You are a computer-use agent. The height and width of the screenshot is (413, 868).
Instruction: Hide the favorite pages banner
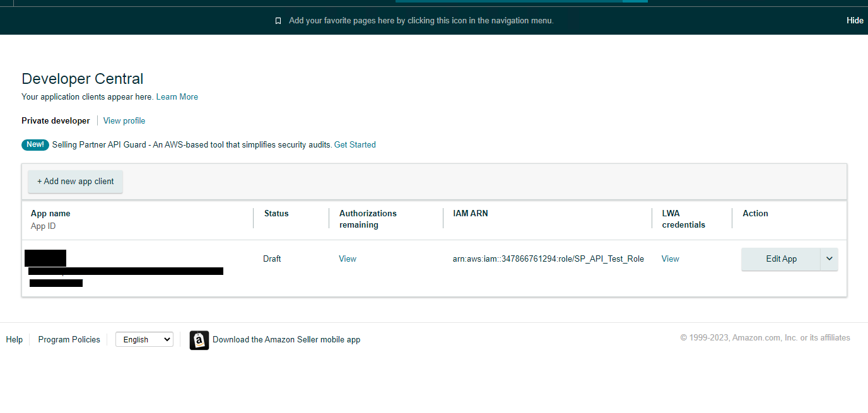click(855, 21)
